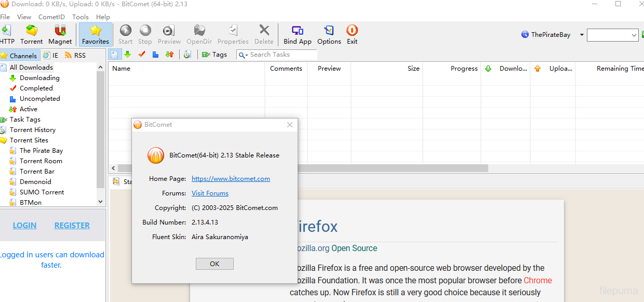Click the Torrent toolbar icon
This screenshot has width=644, height=302.
point(32,34)
